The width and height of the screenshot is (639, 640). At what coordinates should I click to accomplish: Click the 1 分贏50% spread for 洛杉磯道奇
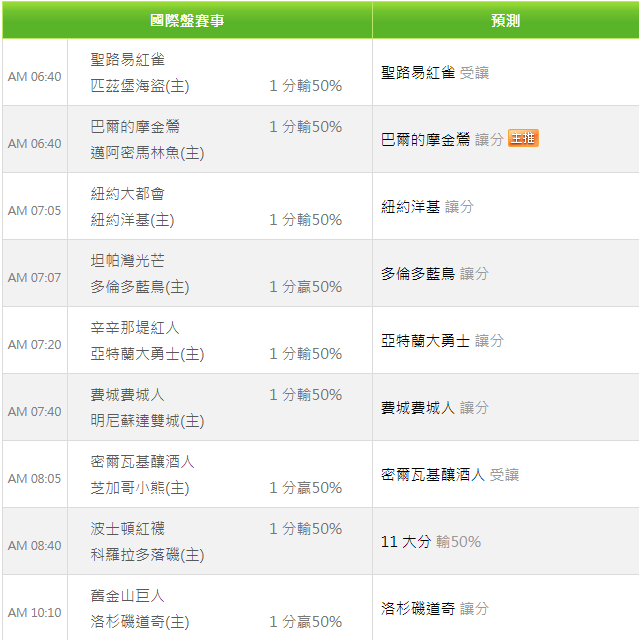click(306, 622)
